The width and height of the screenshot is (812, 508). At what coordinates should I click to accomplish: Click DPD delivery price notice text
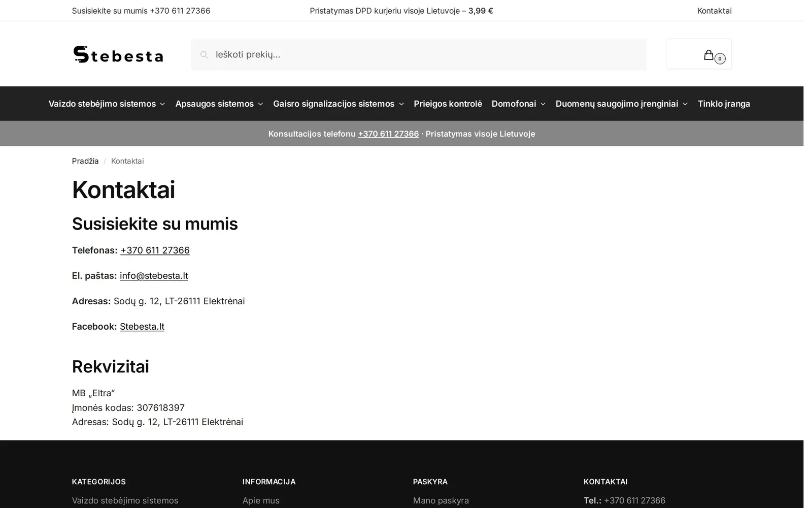coord(401,11)
